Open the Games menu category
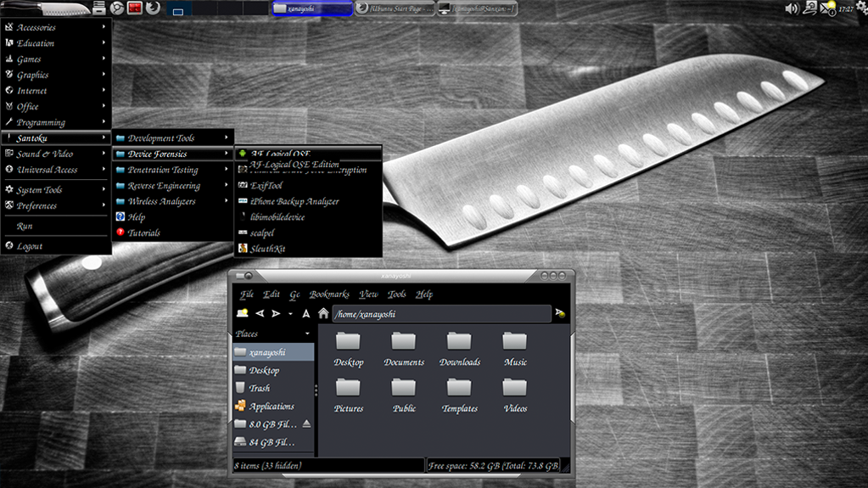Viewport: 868px width, 488px height. point(56,59)
